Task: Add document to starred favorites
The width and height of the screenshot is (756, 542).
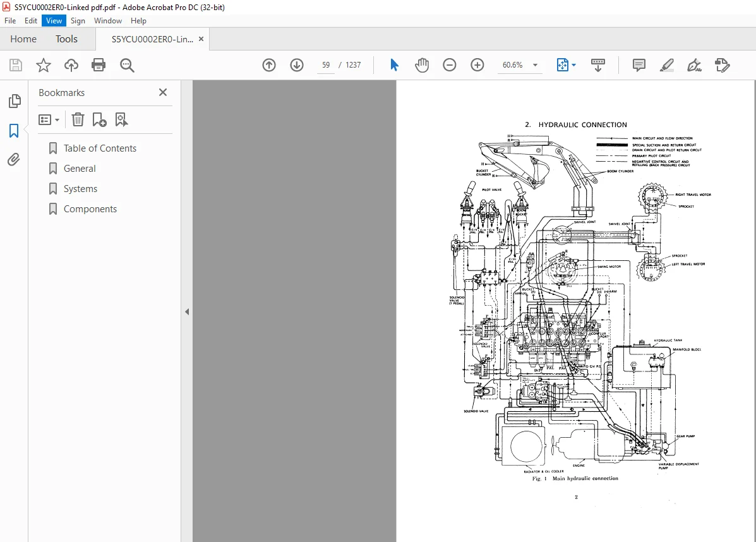Action: [x=44, y=65]
